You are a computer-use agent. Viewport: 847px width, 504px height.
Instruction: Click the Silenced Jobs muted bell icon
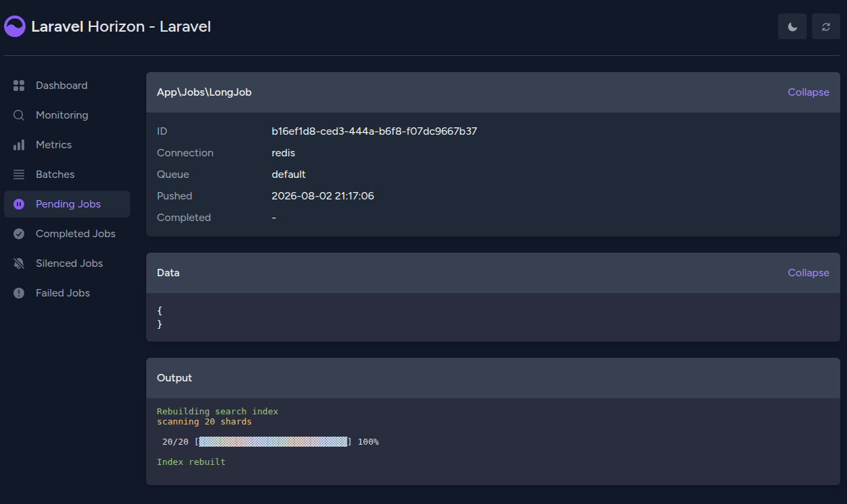19,263
